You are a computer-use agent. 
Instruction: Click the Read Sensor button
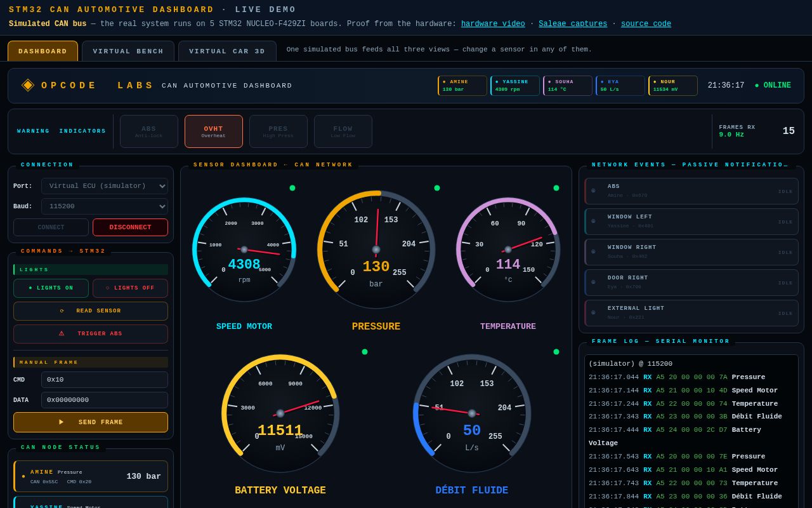tap(91, 311)
